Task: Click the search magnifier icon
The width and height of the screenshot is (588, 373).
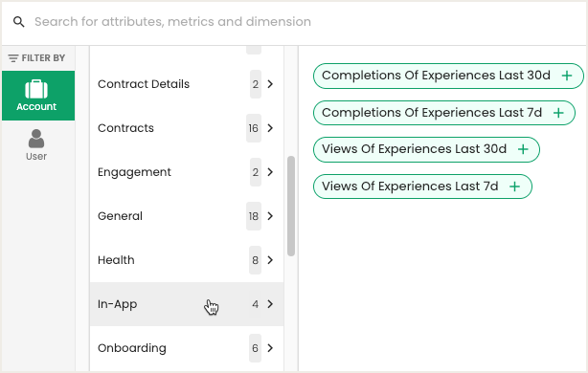Action: click(19, 22)
